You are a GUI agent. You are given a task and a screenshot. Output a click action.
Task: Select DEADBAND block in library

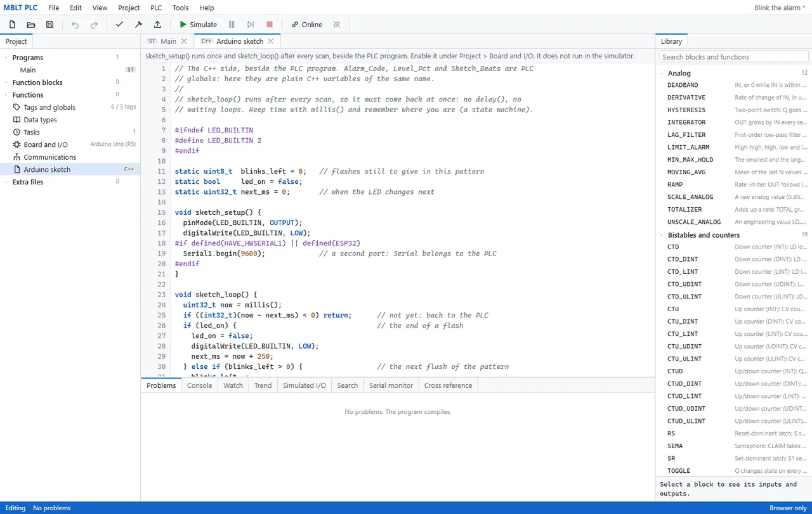click(733, 85)
